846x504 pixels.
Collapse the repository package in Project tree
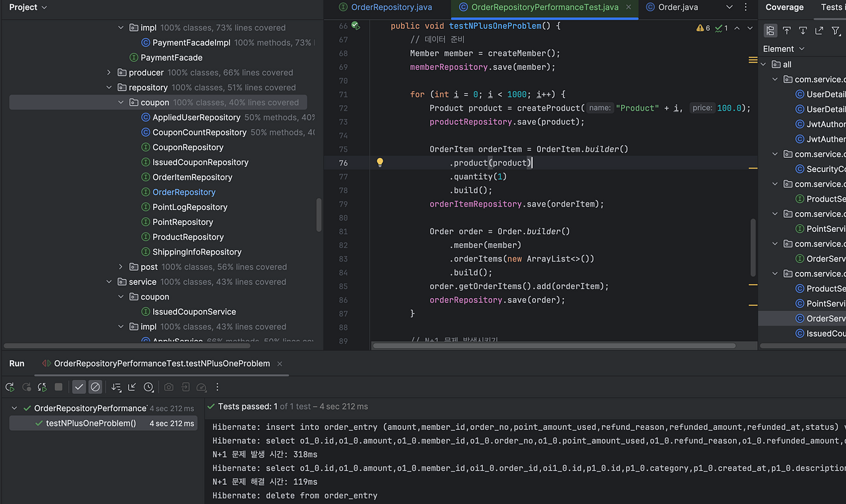(x=108, y=87)
